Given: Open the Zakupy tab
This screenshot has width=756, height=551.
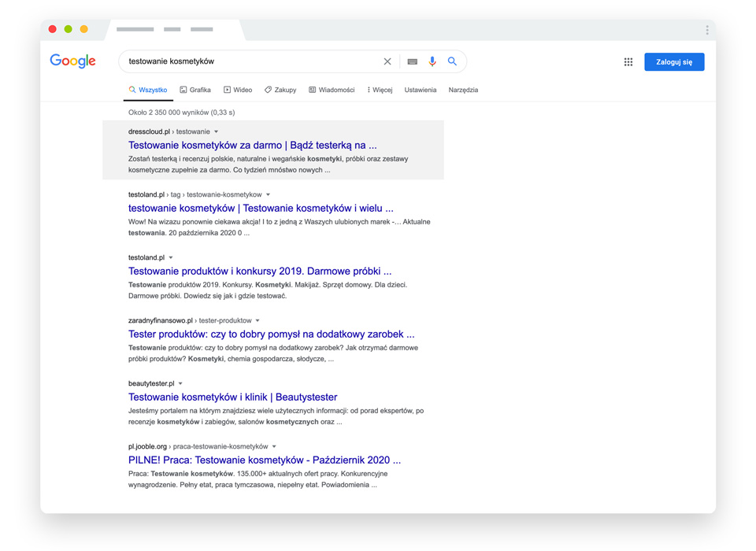Looking at the screenshot, I should click(x=280, y=90).
